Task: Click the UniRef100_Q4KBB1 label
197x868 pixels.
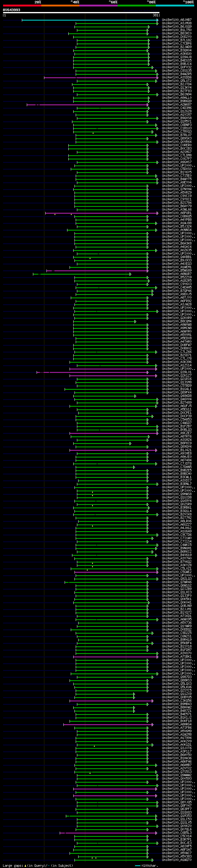Action: tap(177, 257)
